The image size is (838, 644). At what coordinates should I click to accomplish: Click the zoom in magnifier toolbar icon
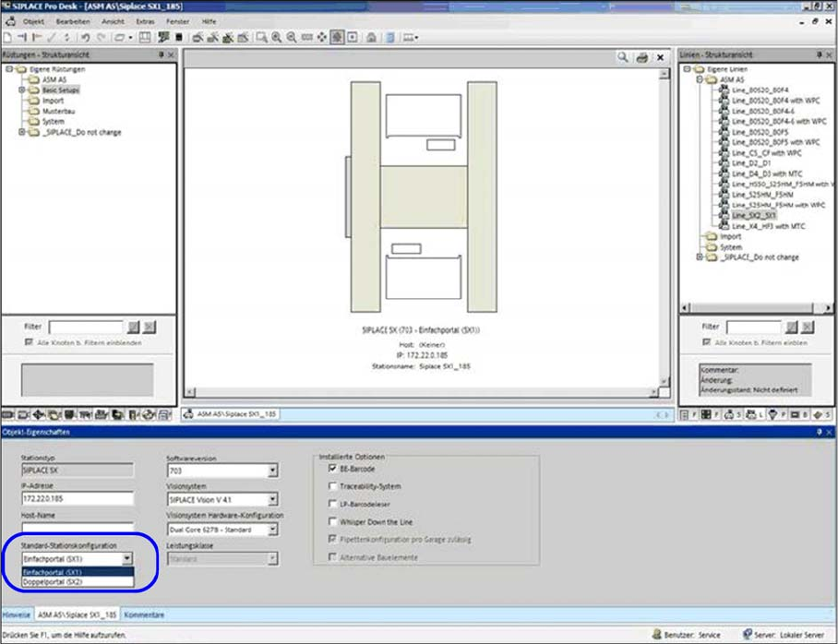tap(277, 38)
